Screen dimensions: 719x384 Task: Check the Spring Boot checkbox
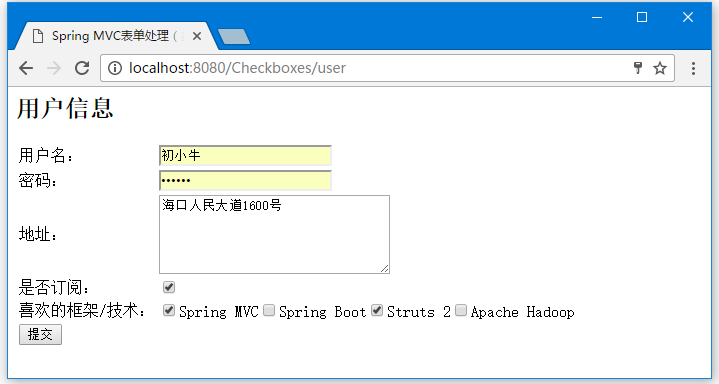(x=269, y=311)
